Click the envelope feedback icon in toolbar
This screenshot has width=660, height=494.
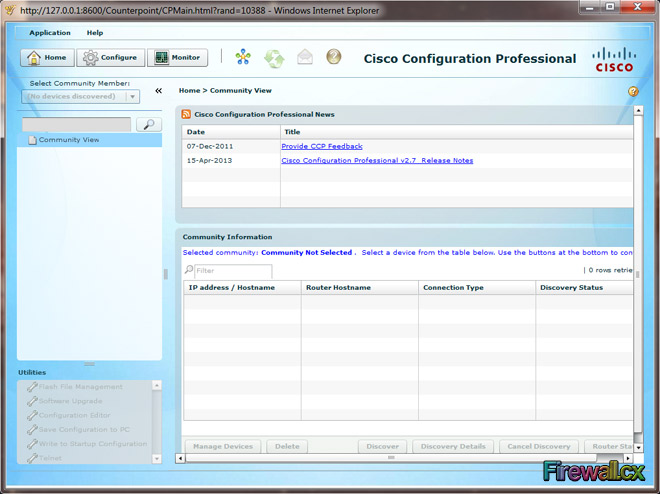[305, 57]
